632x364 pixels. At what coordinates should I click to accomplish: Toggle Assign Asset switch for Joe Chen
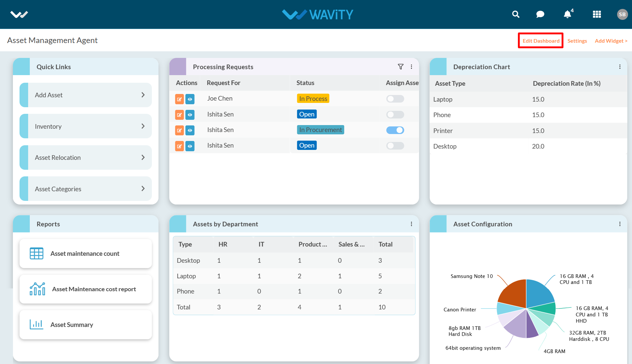tap(395, 99)
